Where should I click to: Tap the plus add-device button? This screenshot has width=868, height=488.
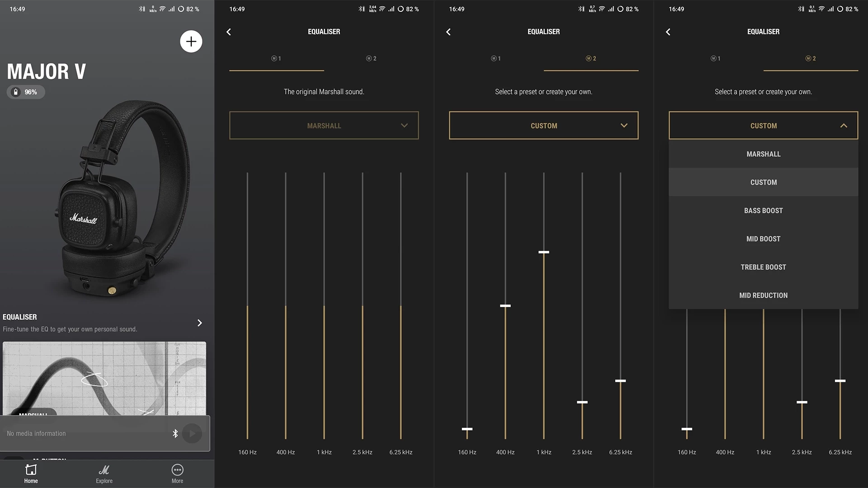[191, 42]
